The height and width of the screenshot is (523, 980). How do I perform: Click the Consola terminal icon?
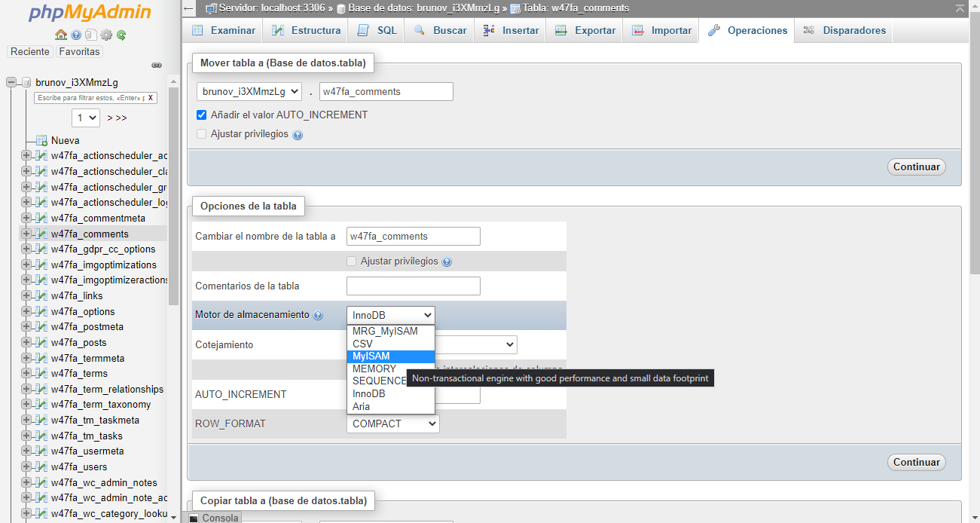[194, 518]
